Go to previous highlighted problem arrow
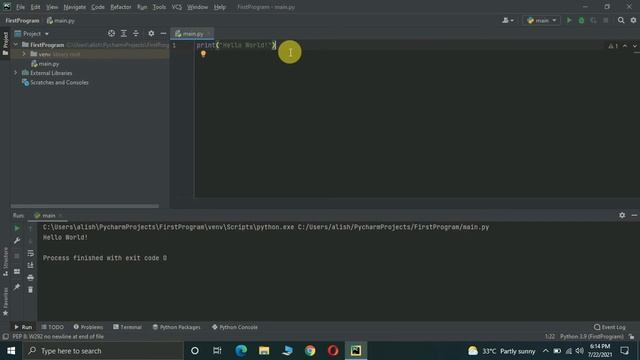Viewport: 640px width, 360px height. (625, 46)
